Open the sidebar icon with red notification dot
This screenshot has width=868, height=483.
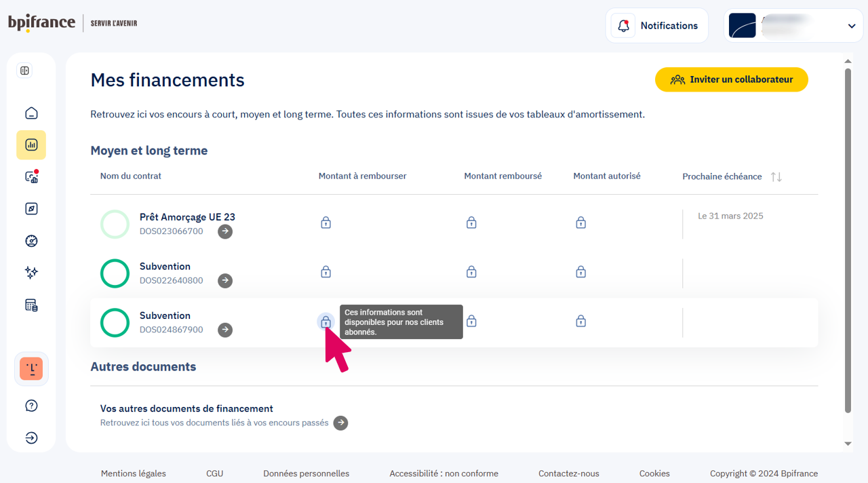31,177
